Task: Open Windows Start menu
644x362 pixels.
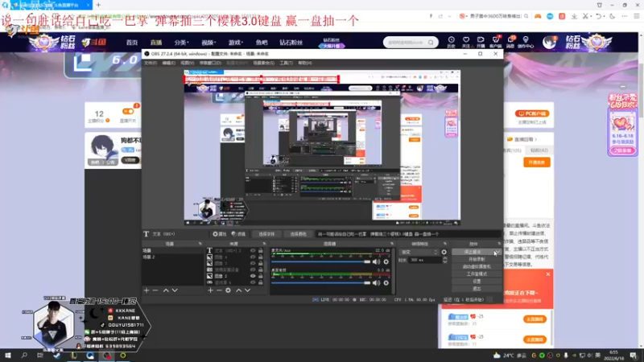Action: coord(8,356)
